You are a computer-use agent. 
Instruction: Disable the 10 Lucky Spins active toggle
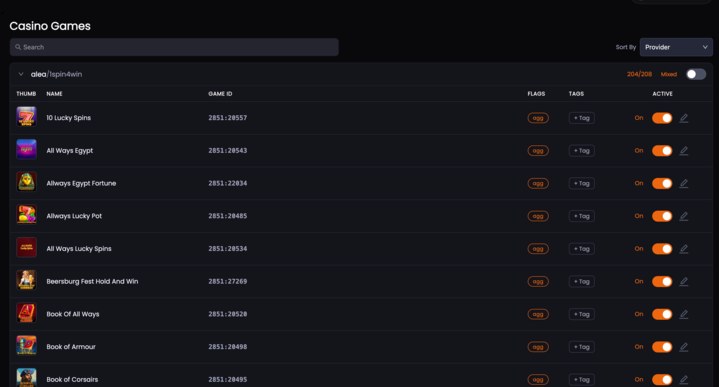[x=662, y=118]
